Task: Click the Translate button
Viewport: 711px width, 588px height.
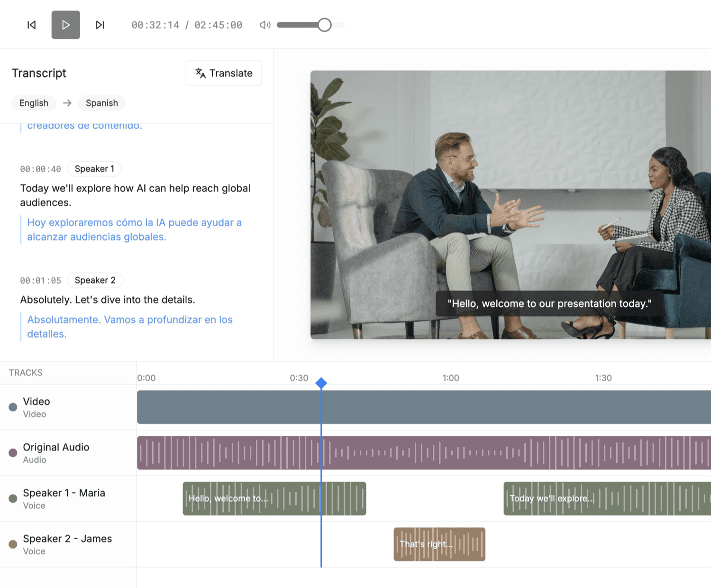Action: tap(224, 73)
